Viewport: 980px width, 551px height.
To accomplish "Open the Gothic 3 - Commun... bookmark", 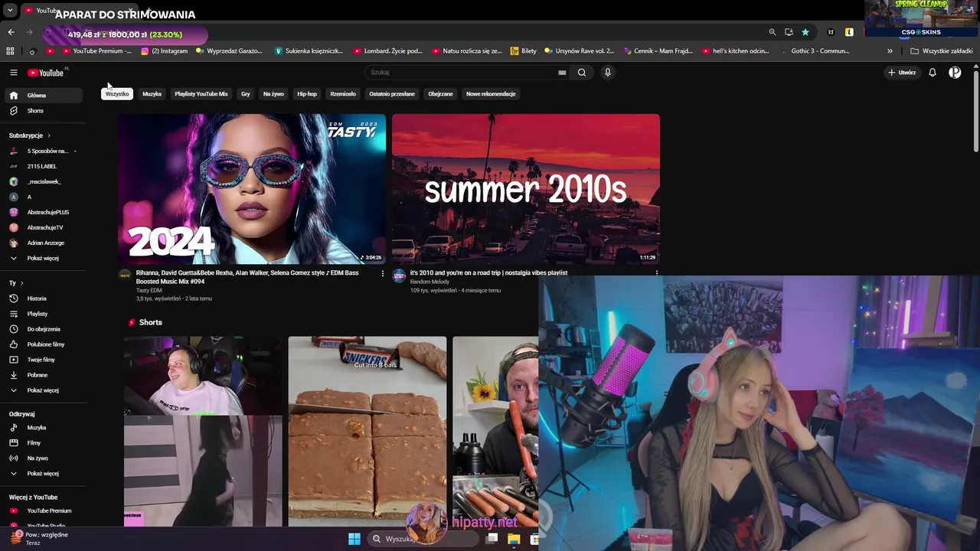I will click(815, 51).
